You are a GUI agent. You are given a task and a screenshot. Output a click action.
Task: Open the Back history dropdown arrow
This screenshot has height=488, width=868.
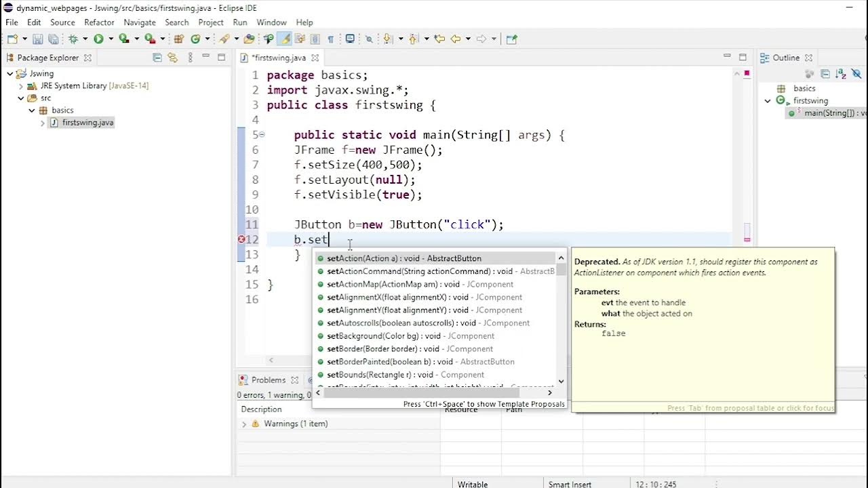467,39
